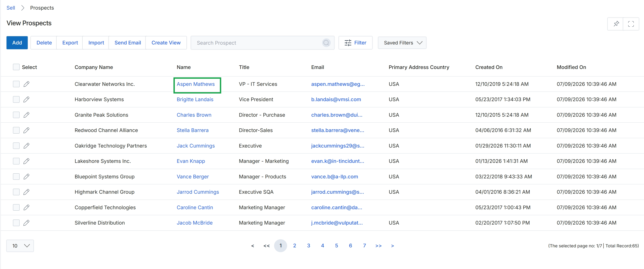Expand the view to fullscreen
The image size is (644, 269).
[631, 24]
